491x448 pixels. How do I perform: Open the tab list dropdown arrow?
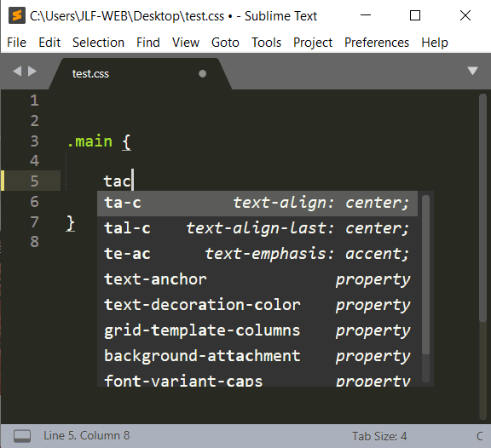coord(472,71)
